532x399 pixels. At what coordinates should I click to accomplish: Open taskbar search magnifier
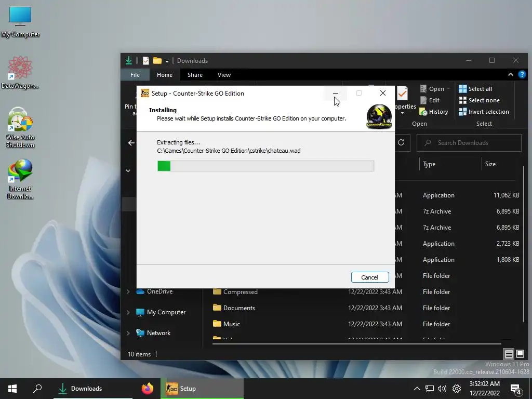[37, 389]
